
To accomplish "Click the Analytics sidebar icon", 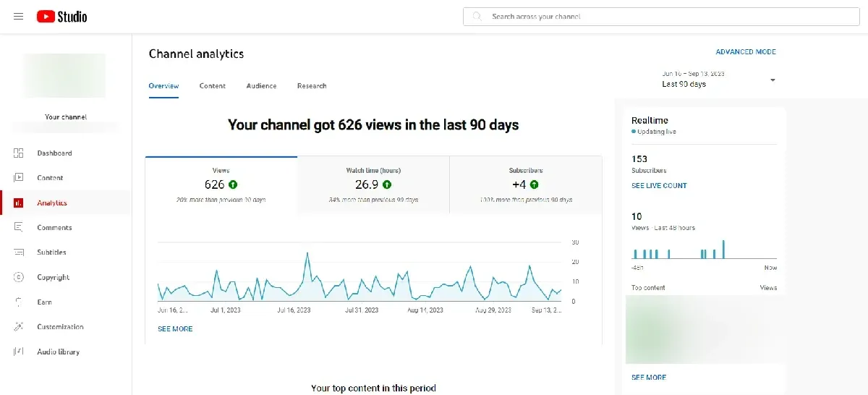I will coord(19,203).
